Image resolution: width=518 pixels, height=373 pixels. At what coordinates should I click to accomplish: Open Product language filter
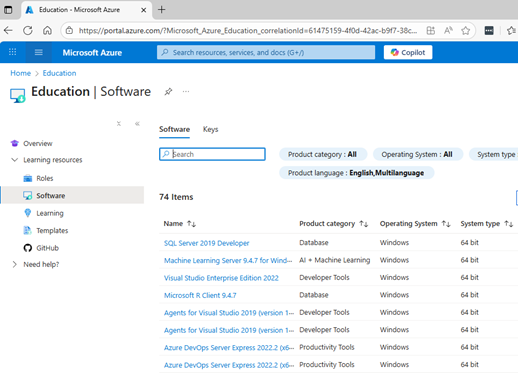(356, 173)
